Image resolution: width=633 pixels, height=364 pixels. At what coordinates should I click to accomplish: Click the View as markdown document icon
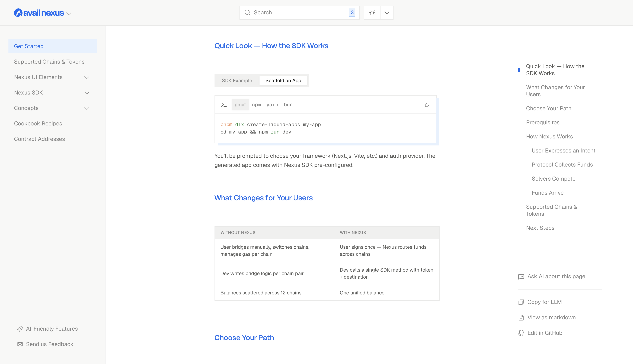point(521,318)
